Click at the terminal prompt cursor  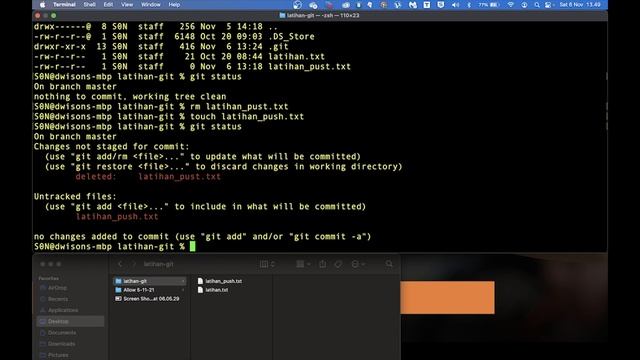[193, 247]
